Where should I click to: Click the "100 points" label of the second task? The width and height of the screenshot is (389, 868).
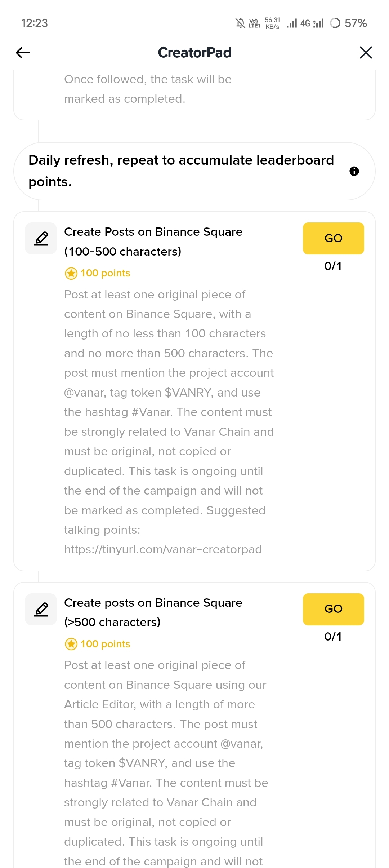pos(105,644)
